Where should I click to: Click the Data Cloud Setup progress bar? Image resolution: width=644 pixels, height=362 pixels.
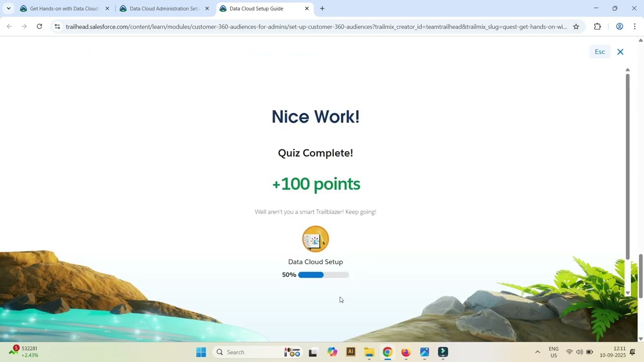tap(324, 275)
